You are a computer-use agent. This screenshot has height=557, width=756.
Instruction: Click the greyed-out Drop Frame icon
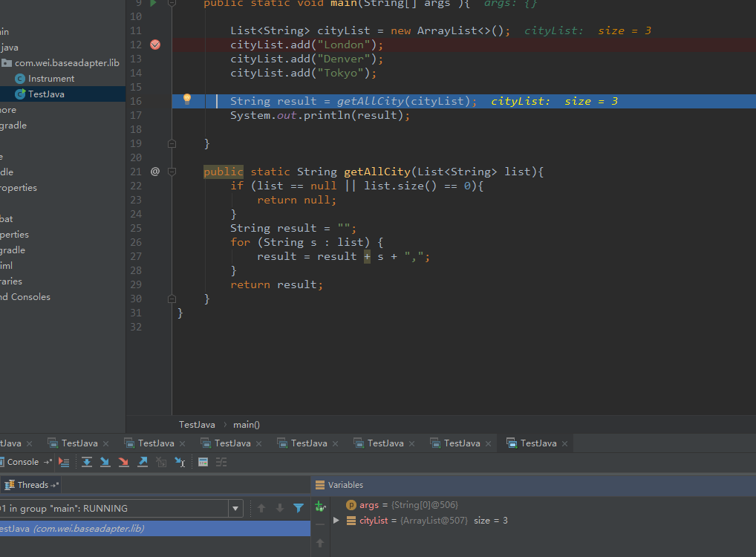pyautogui.click(x=161, y=462)
